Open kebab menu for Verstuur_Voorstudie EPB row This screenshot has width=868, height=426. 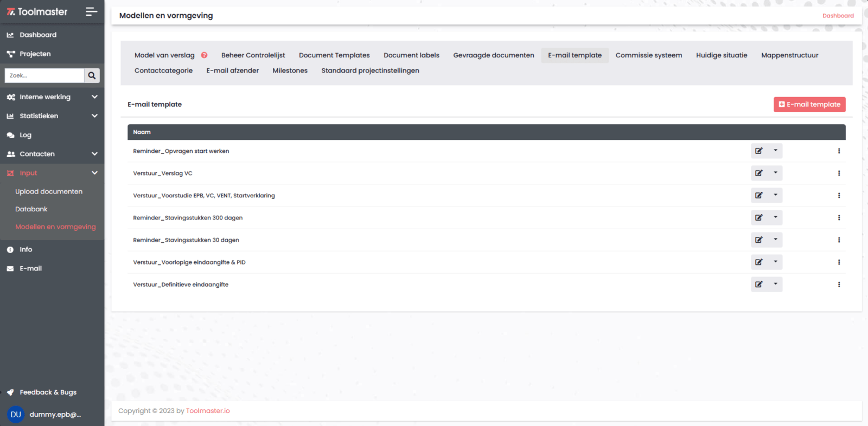click(839, 196)
